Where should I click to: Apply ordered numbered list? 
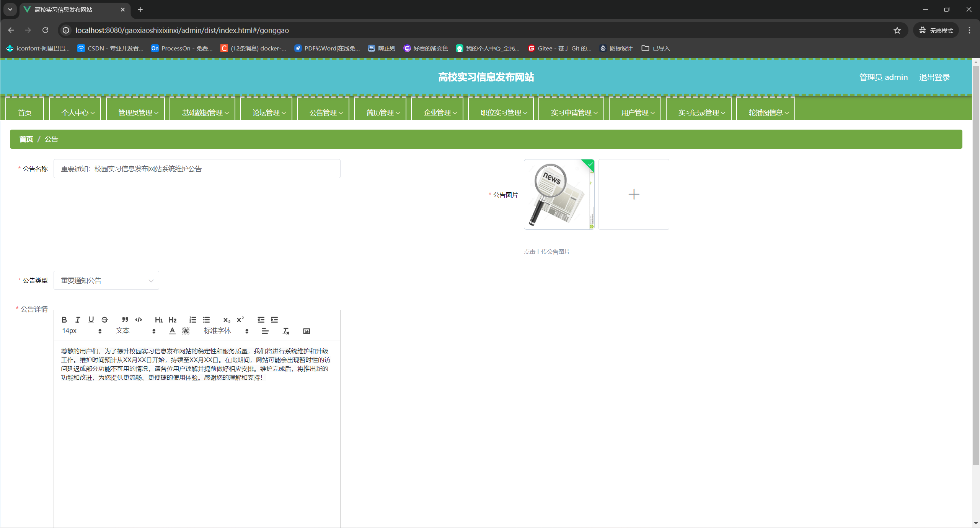(192, 320)
